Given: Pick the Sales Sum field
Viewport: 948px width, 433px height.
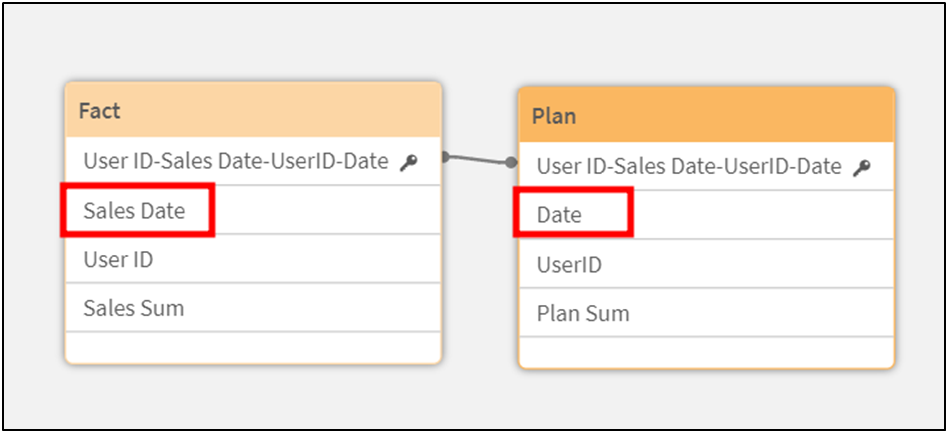Looking at the screenshot, I should click(134, 308).
